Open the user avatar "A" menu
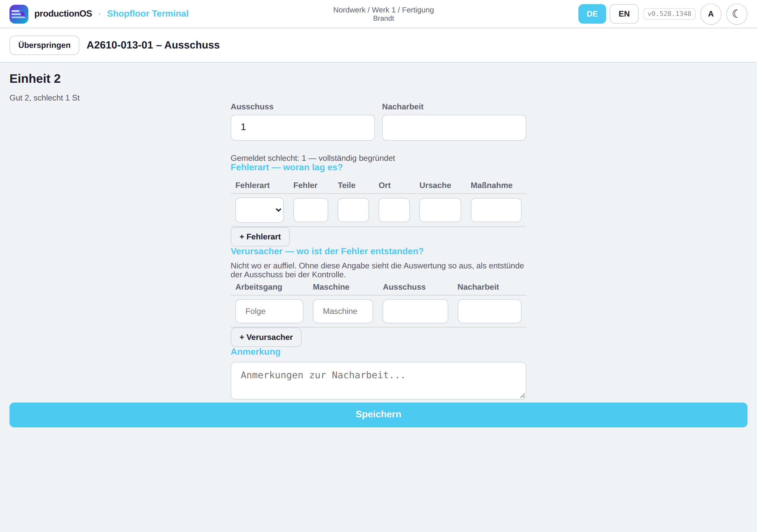The height and width of the screenshot is (532, 757). coord(711,14)
